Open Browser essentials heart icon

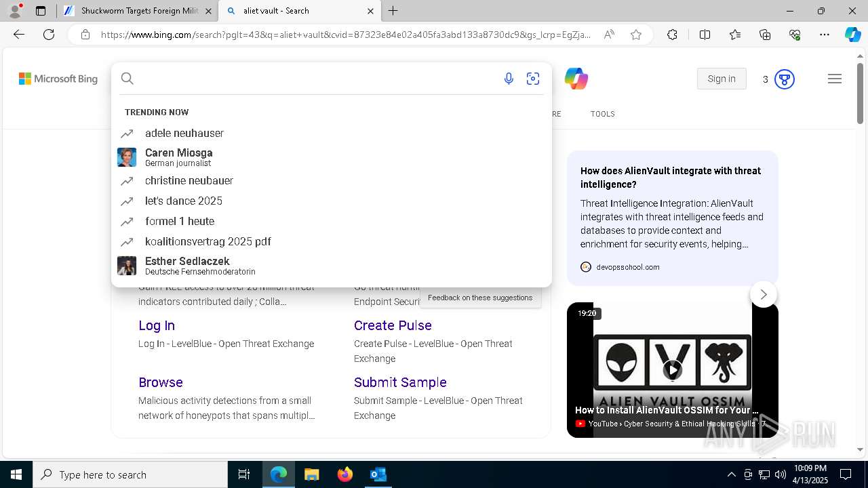795,35
